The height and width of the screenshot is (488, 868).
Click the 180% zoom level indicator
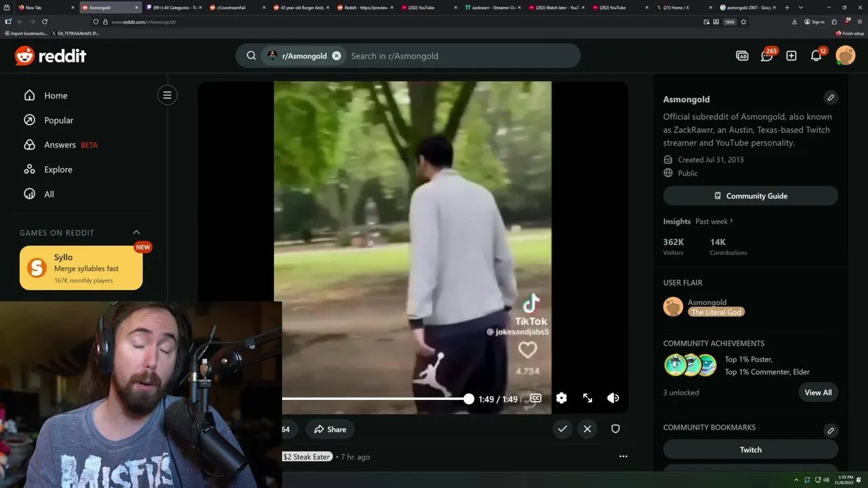(730, 22)
